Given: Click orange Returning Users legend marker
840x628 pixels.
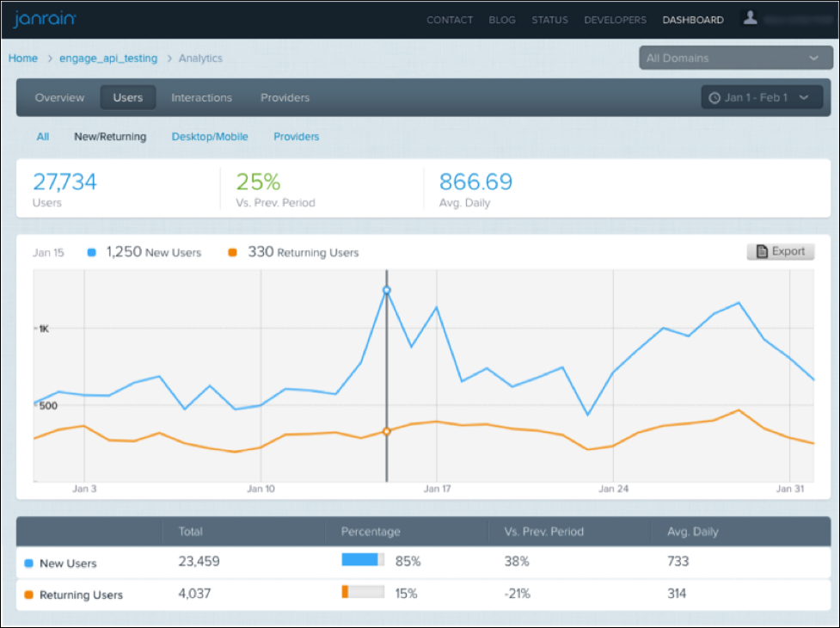Looking at the screenshot, I should coord(232,253).
